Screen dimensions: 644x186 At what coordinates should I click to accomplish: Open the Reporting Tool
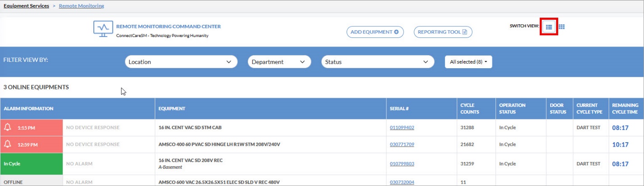[443, 32]
